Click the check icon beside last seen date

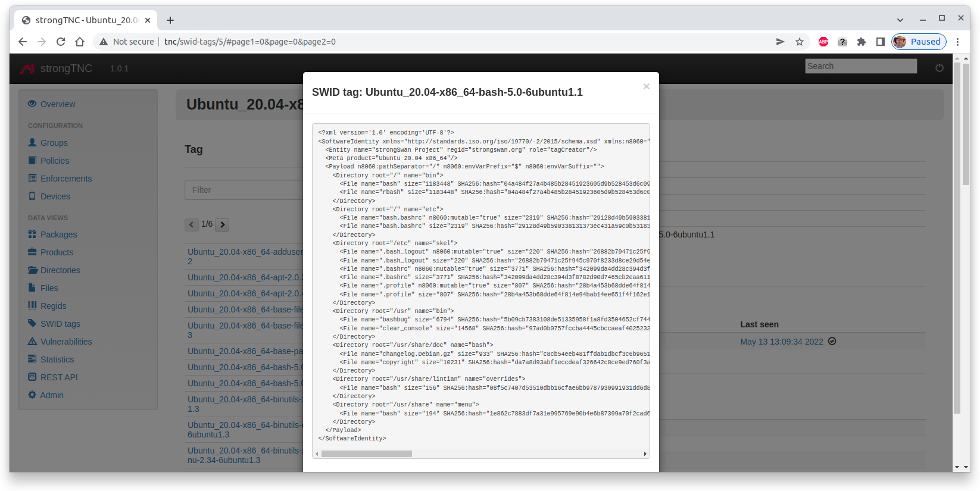pyautogui.click(x=832, y=341)
